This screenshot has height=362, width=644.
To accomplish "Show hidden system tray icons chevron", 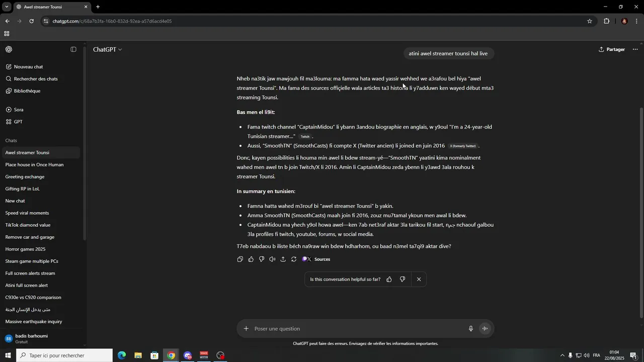I will tap(562, 355).
